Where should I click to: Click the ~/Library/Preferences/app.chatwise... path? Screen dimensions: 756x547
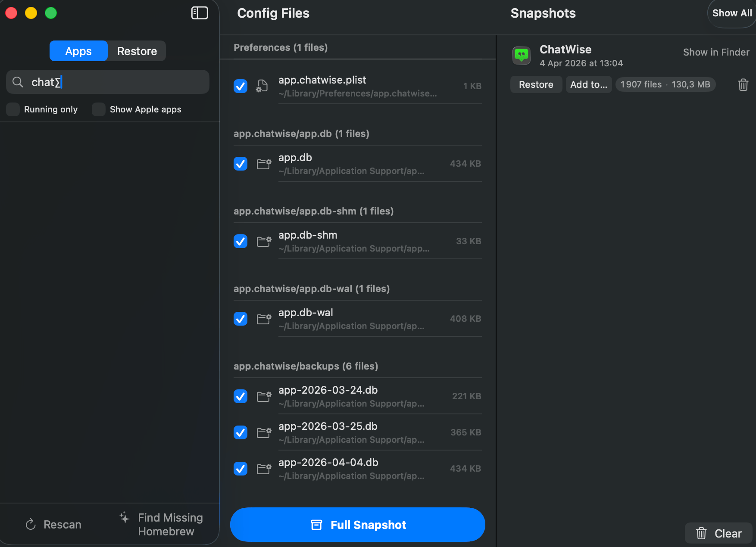pos(358,93)
